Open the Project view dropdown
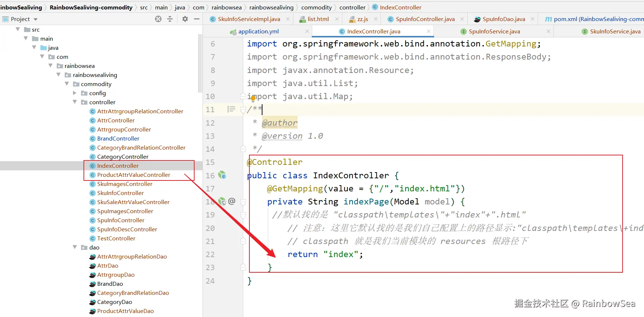The image size is (644, 317). (36, 19)
